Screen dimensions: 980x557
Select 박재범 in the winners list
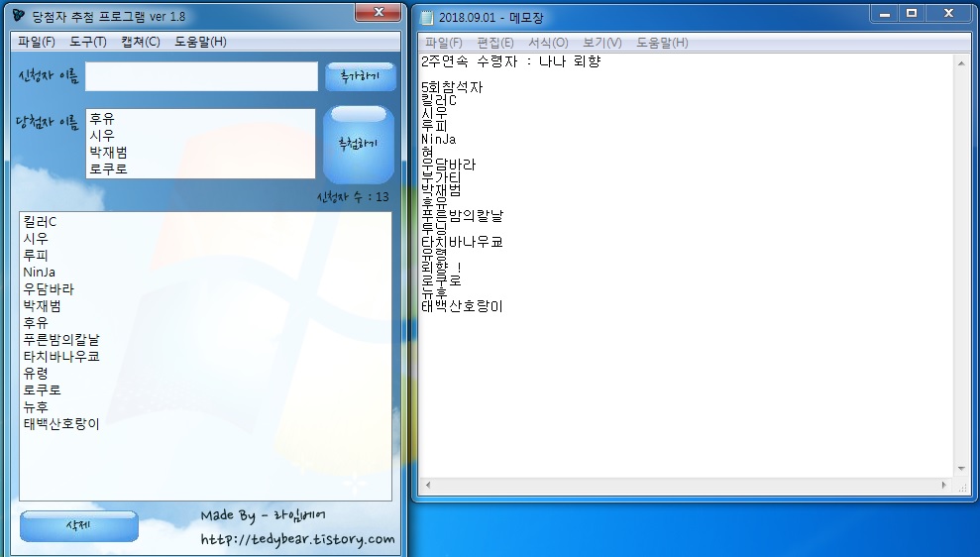pyautogui.click(x=108, y=152)
